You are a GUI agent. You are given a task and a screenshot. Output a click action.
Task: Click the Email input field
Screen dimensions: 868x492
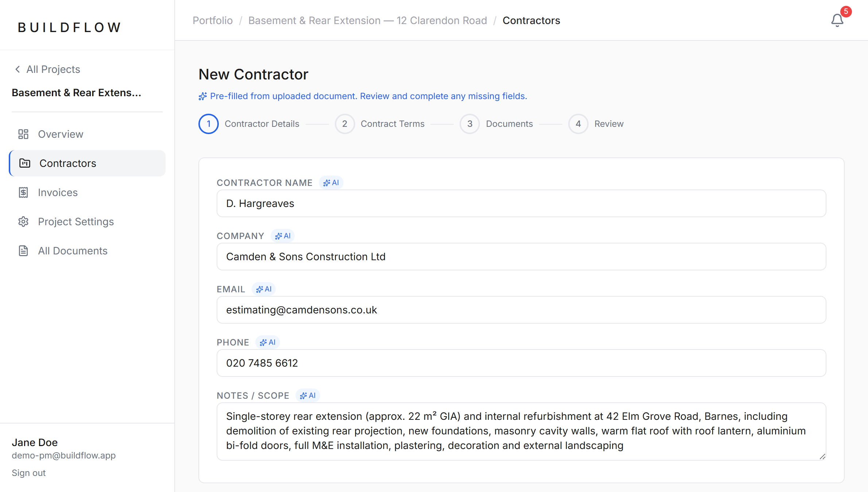(521, 310)
